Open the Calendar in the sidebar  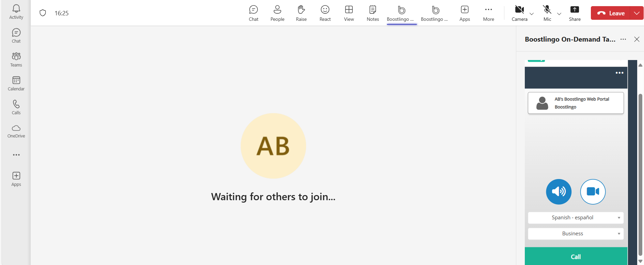(x=16, y=84)
